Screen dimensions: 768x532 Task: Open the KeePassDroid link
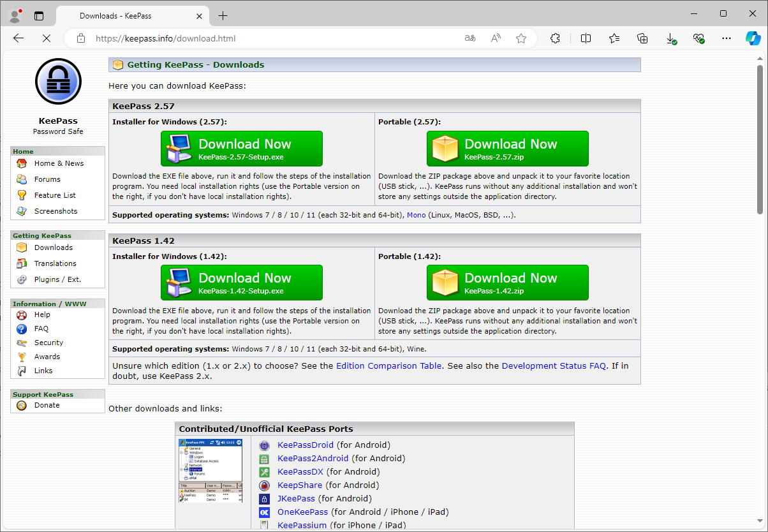coord(306,445)
